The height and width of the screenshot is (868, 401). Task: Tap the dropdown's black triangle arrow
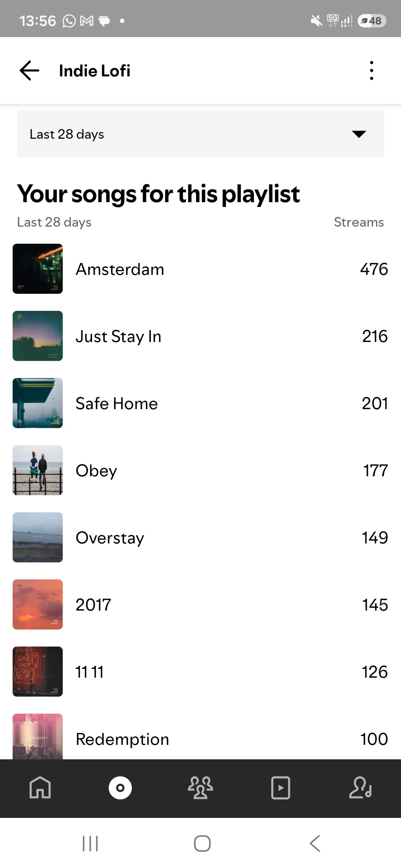tap(359, 134)
